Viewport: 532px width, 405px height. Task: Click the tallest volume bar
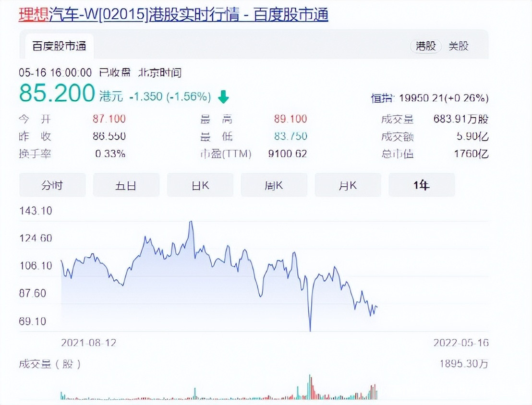(x=310, y=387)
